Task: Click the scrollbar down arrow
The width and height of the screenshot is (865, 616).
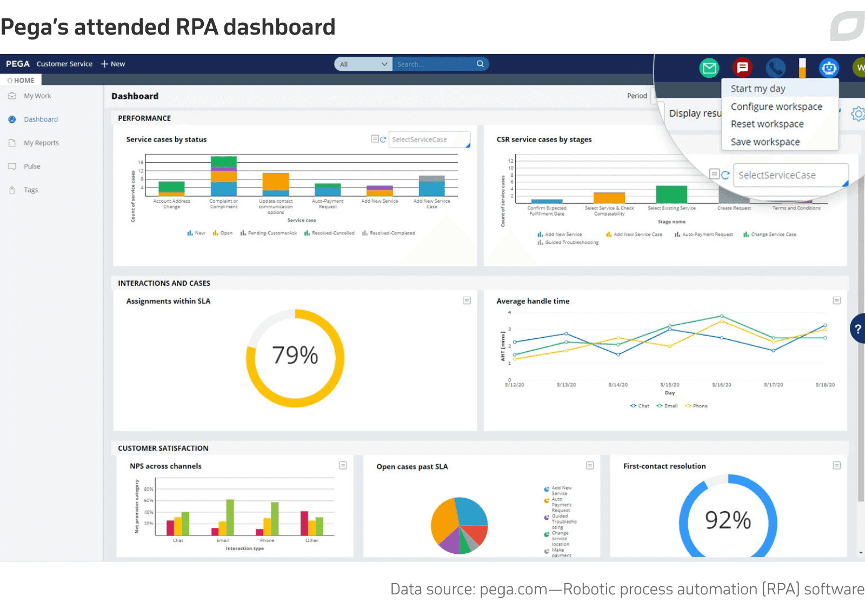Action: tap(861, 553)
